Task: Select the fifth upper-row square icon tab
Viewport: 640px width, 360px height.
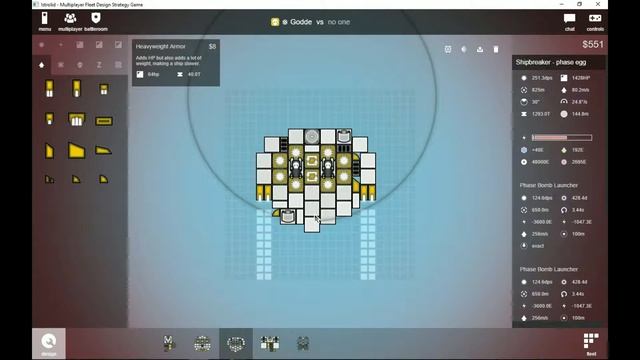Action: click(x=118, y=45)
